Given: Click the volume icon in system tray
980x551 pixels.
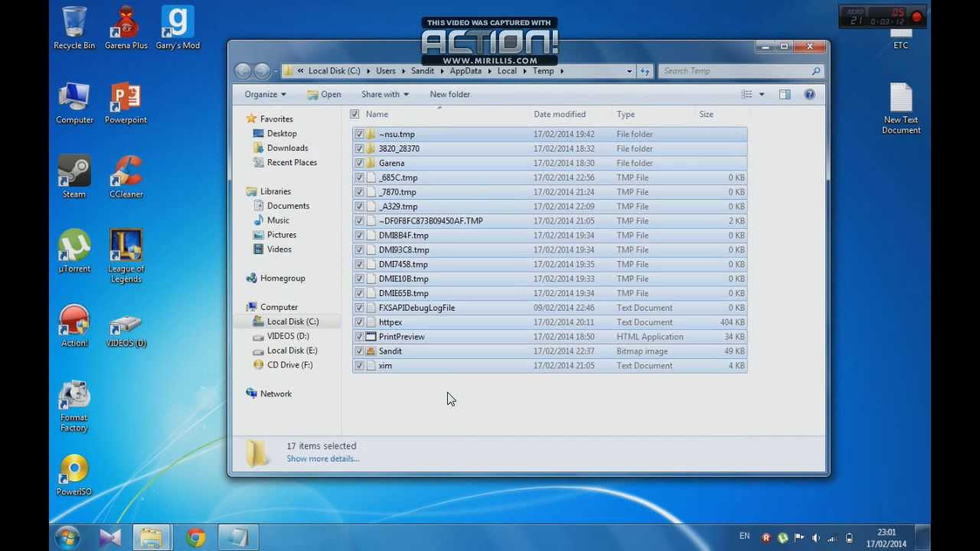Looking at the screenshot, I should tap(815, 538).
